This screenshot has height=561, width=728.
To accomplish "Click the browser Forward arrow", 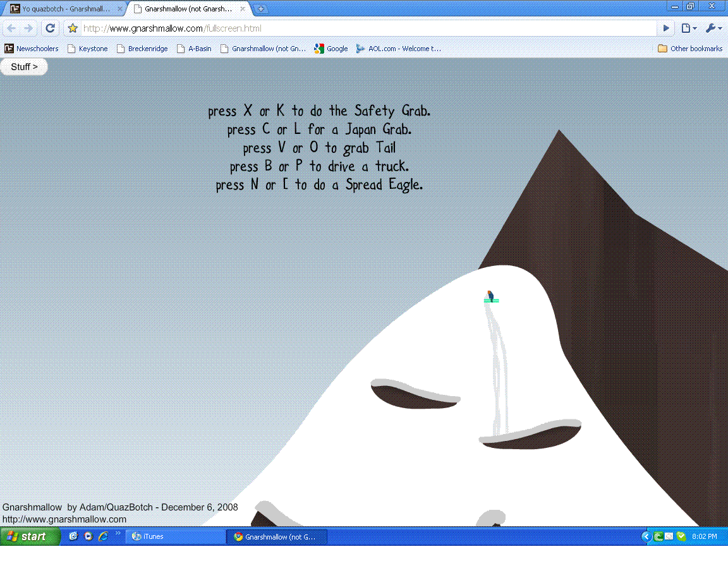I will tap(28, 28).
